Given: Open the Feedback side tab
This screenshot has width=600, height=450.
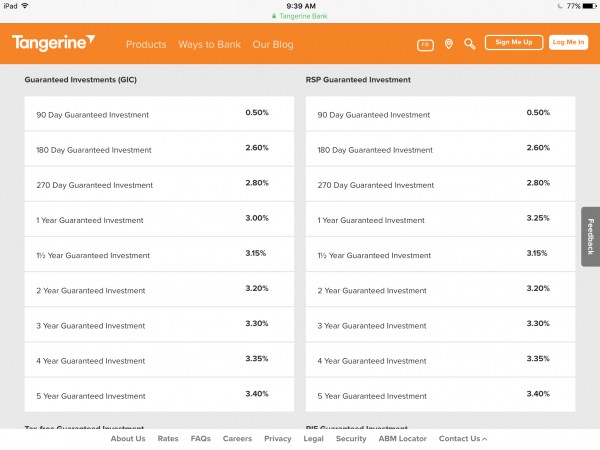Looking at the screenshot, I should click(590, 236).
